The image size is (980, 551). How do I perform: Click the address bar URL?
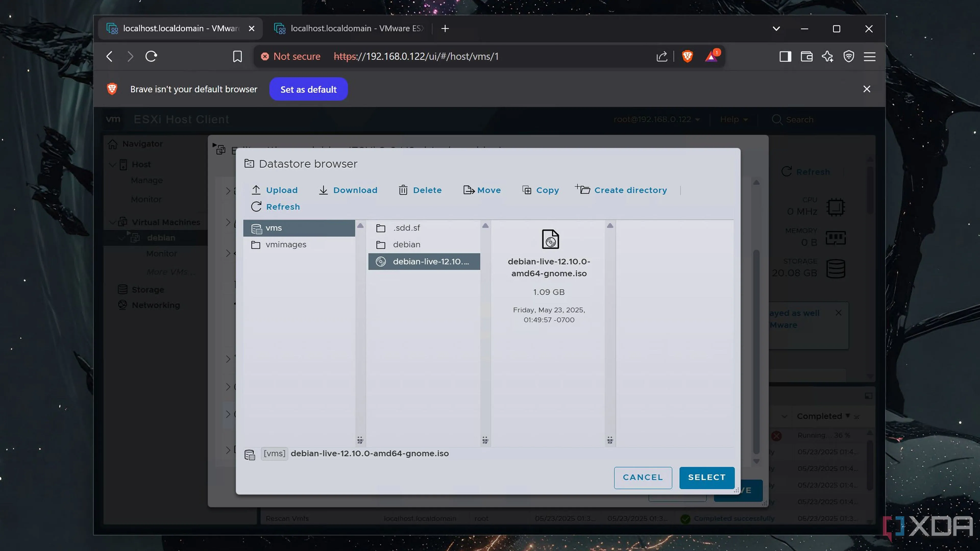click(416, 57)
